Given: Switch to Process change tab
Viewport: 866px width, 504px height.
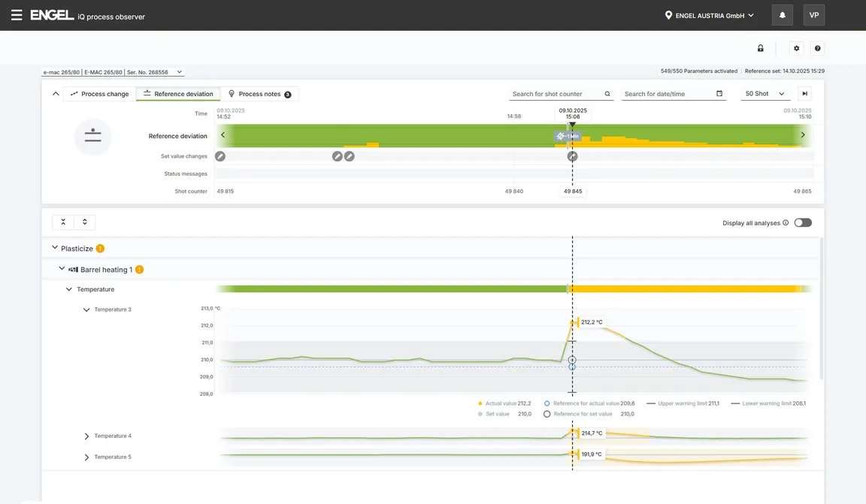Looking at the screenshot, I should [x=99, y=94].
